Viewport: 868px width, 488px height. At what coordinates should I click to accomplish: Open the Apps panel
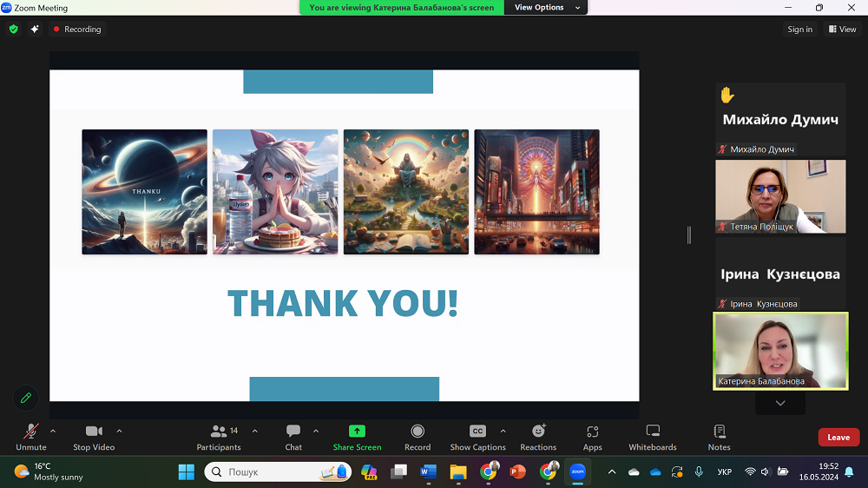tap(593, 436)
